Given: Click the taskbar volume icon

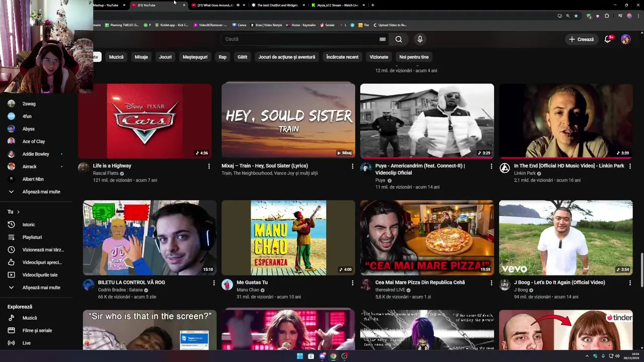Looking at the screenshot, I should pos(617,356).
